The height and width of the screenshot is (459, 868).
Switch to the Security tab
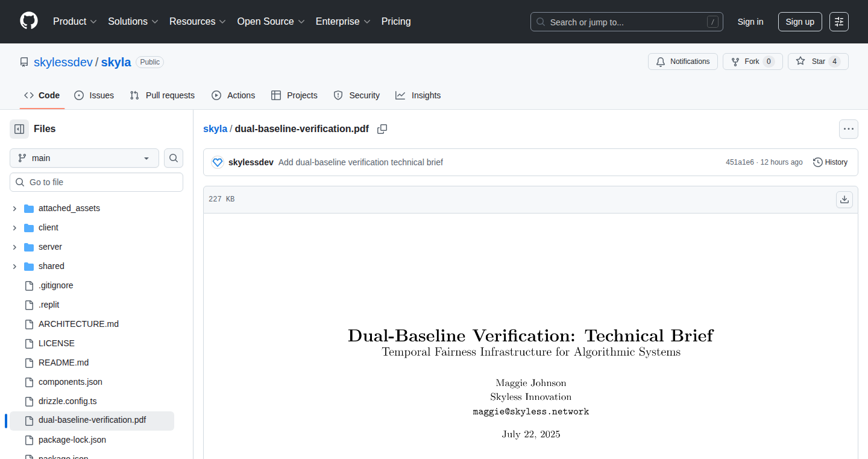(357, 95)
